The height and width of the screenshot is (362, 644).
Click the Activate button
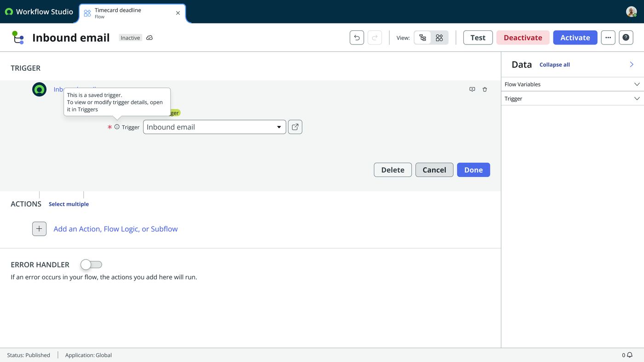tap(575, 38)
